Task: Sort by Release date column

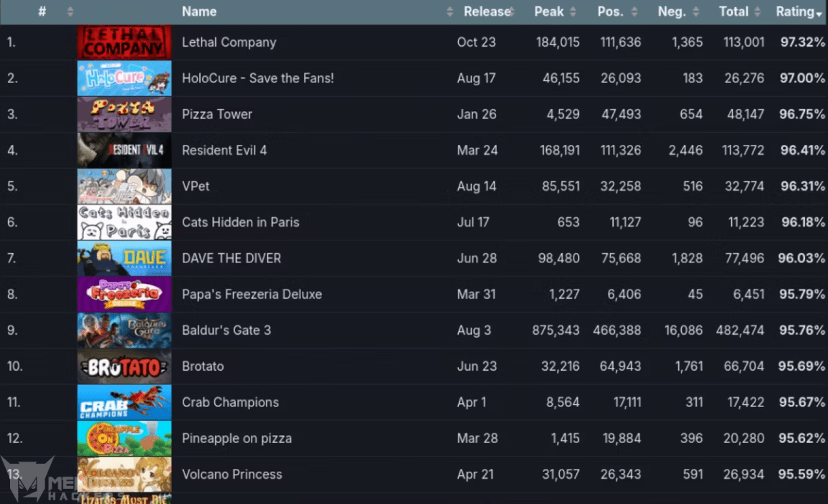Action: [x=487, y=11]
